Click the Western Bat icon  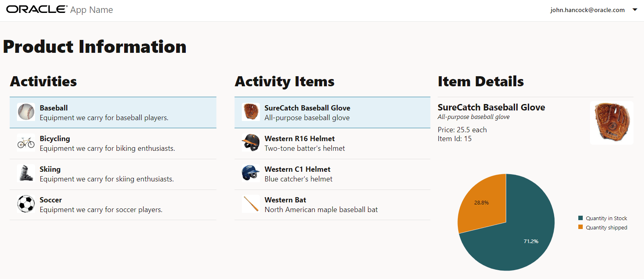point(251,204)
